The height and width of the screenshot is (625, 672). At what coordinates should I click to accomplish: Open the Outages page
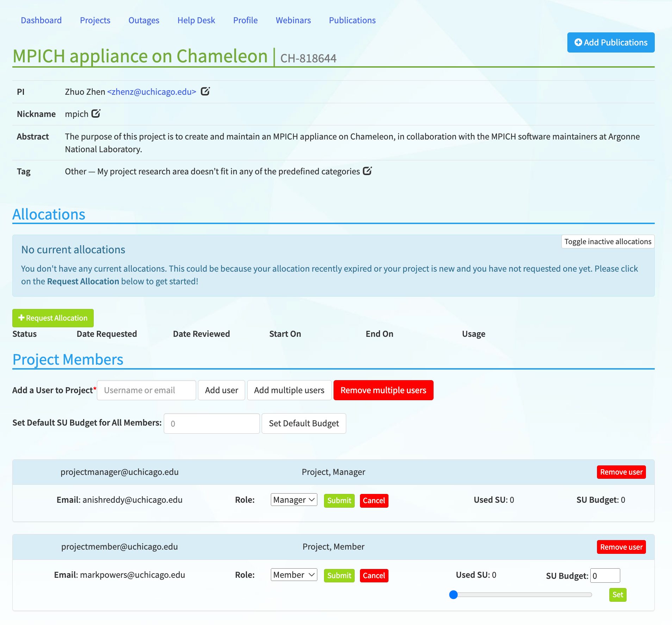(144, 20)
